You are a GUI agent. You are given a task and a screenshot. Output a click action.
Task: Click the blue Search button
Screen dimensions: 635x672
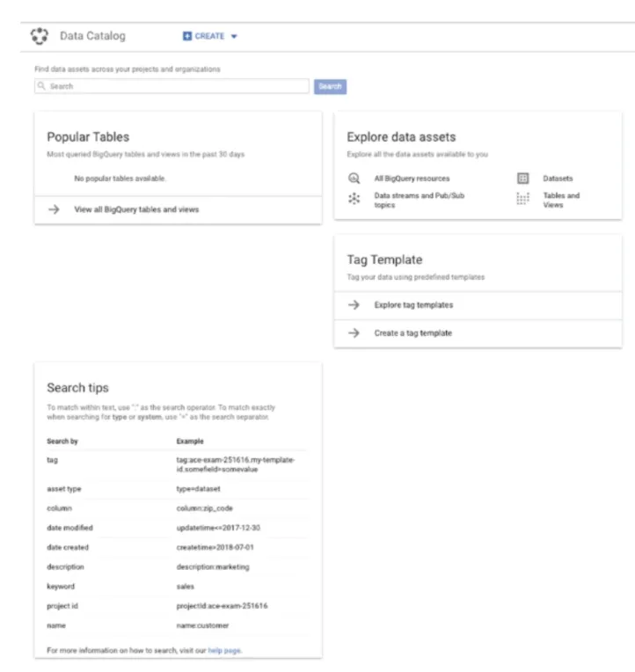tap(330, 86)
